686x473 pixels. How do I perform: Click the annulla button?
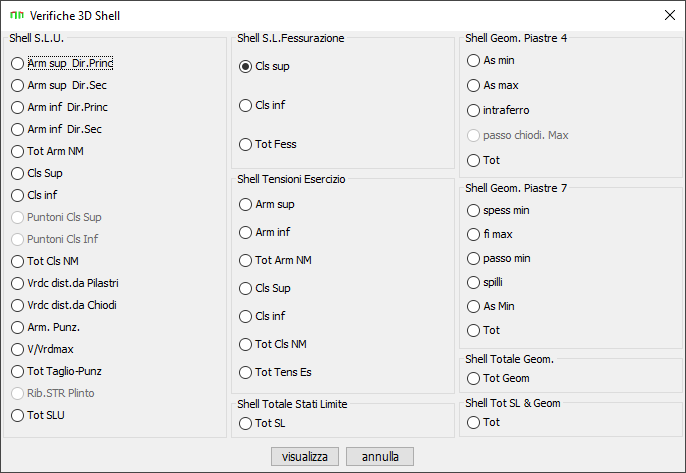click(380, 456)
